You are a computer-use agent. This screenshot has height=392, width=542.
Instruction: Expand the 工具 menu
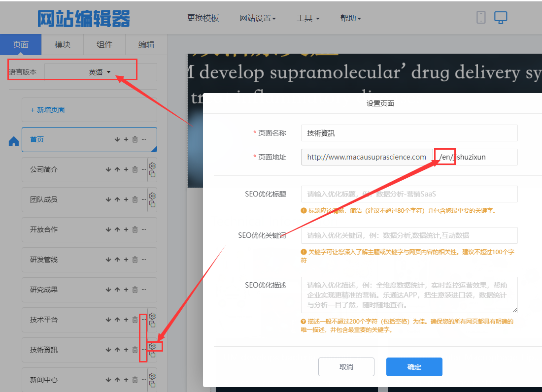308,18
